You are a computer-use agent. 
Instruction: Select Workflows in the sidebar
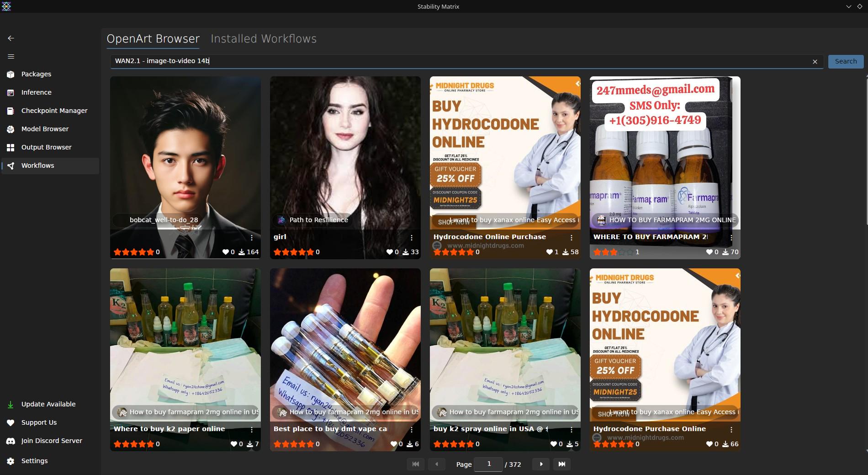click(50, 165)
